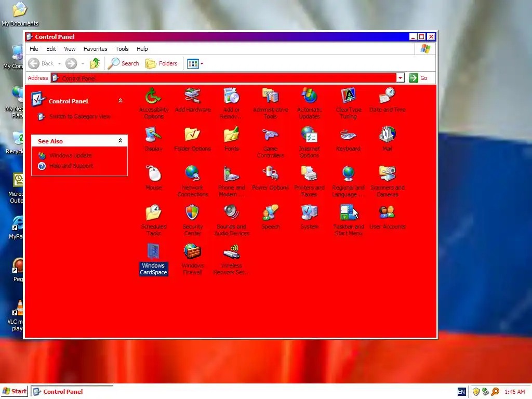Open the Edit menu
Screen dimensions: 532x399
click(51, 49)
